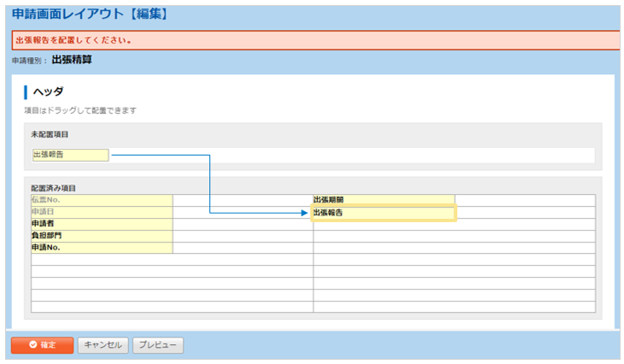Viewport: 624px width, 364px height.
Task: Select the 申請者 placed item
Action: coord(102,224)
